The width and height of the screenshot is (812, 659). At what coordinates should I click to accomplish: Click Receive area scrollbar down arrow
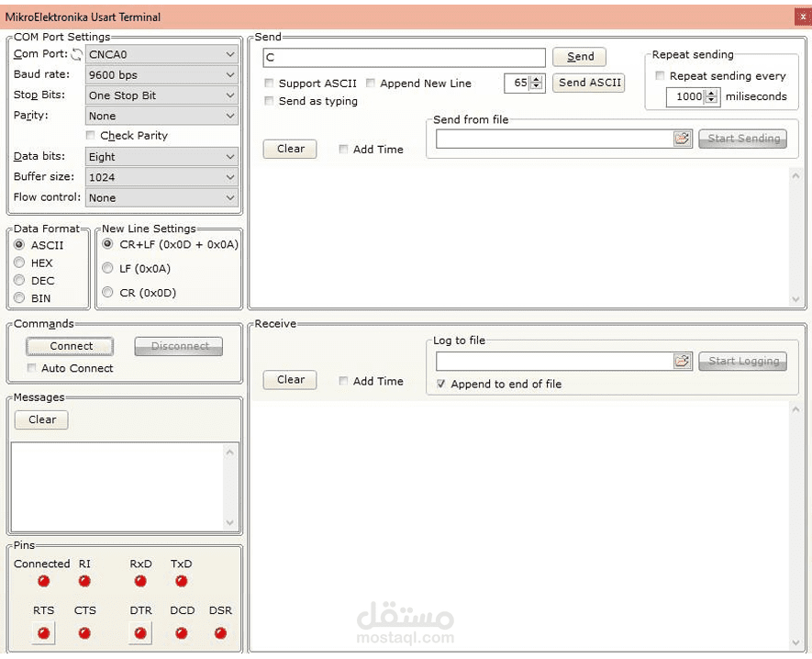point(795,643)
